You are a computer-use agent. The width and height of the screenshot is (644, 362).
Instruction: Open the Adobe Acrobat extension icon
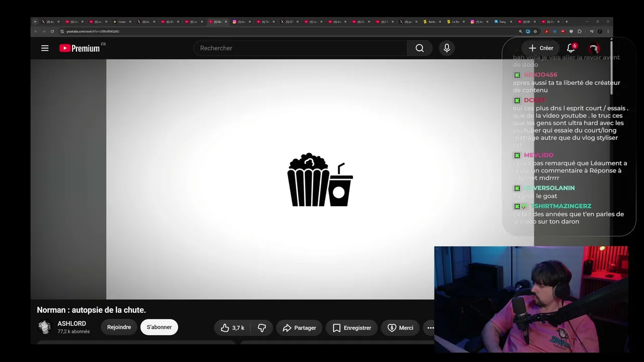547,31
